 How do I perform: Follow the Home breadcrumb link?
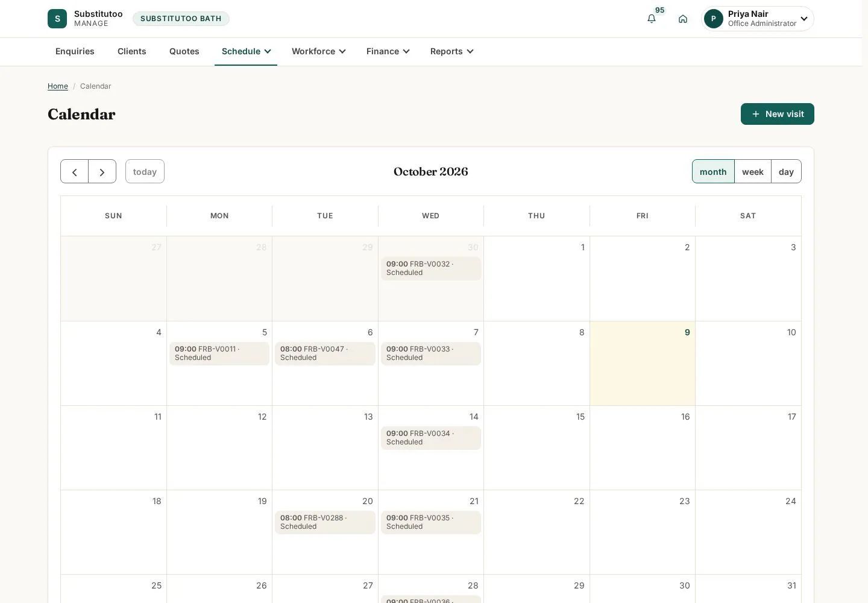pos(58,86)
